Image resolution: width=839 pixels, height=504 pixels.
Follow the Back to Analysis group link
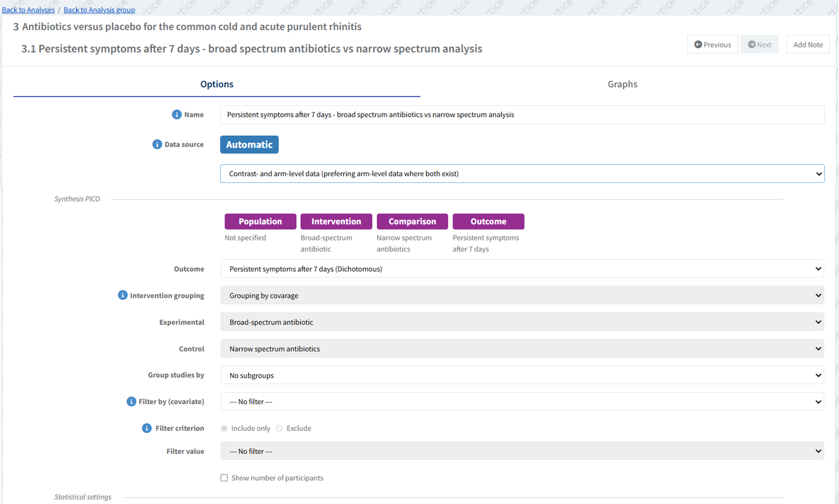click(99, 10)
